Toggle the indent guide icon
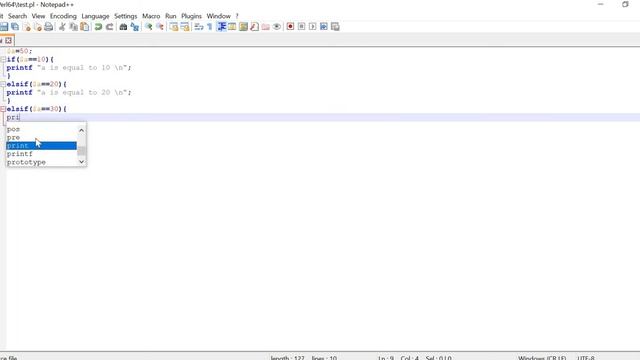This screenshot has height=360, width=640. [221, 27]
